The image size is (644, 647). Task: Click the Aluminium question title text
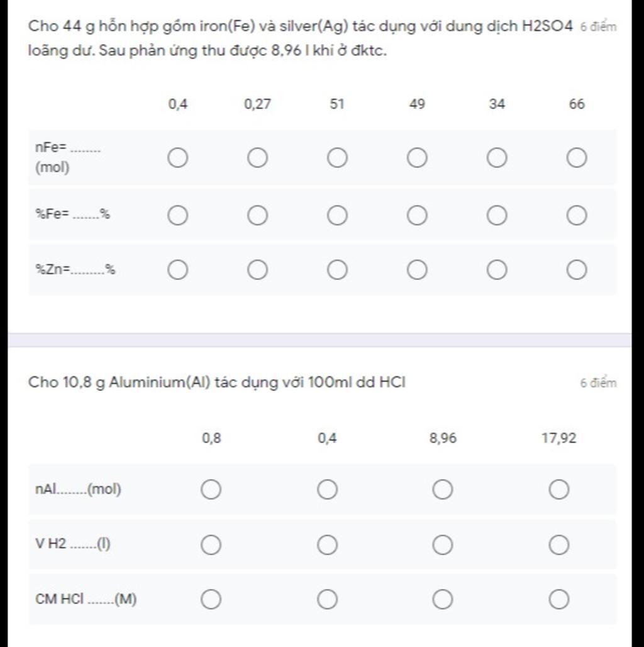217,383
